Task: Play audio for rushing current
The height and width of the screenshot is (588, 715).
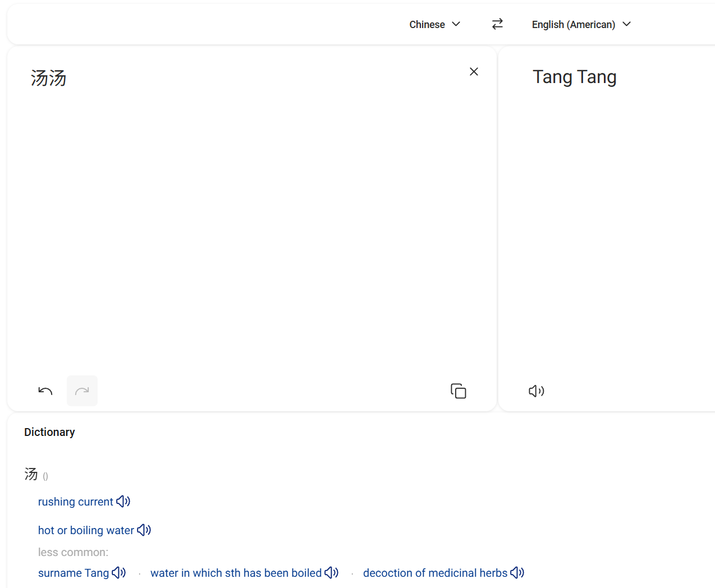Action: coord(123,502)
